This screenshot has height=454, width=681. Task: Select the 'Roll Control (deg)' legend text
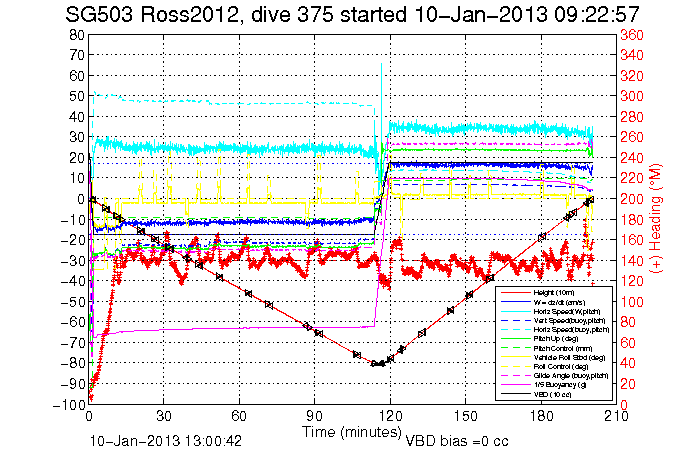561,367
